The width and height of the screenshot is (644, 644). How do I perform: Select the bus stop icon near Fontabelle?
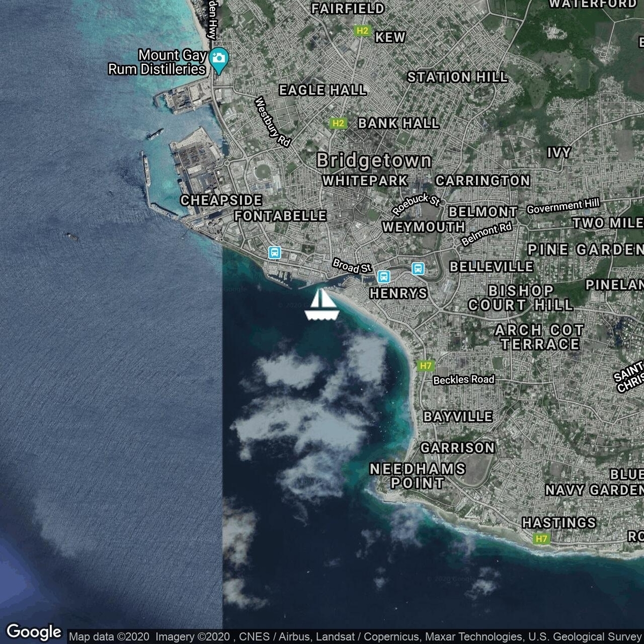point(274,252)
